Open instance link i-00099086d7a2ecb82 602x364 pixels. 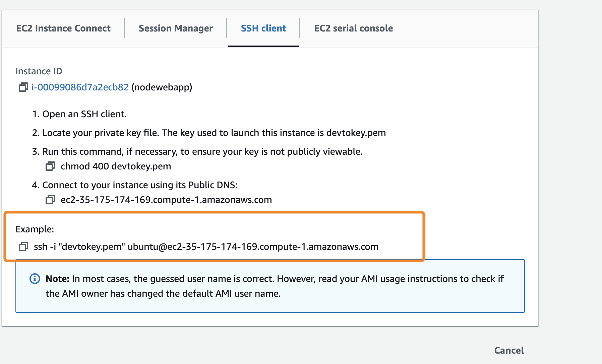point(80,87)
